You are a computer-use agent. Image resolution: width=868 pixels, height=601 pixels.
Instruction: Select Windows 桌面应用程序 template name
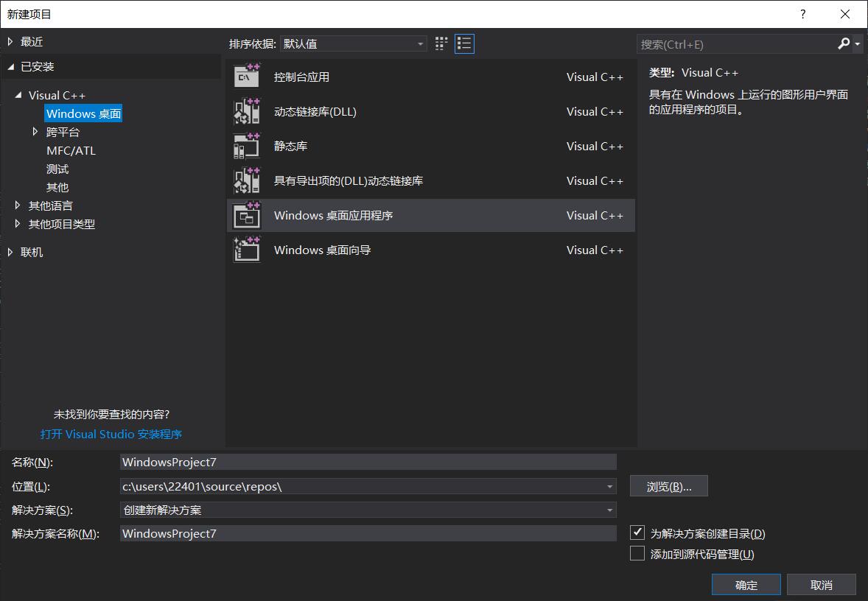(333, 215)
